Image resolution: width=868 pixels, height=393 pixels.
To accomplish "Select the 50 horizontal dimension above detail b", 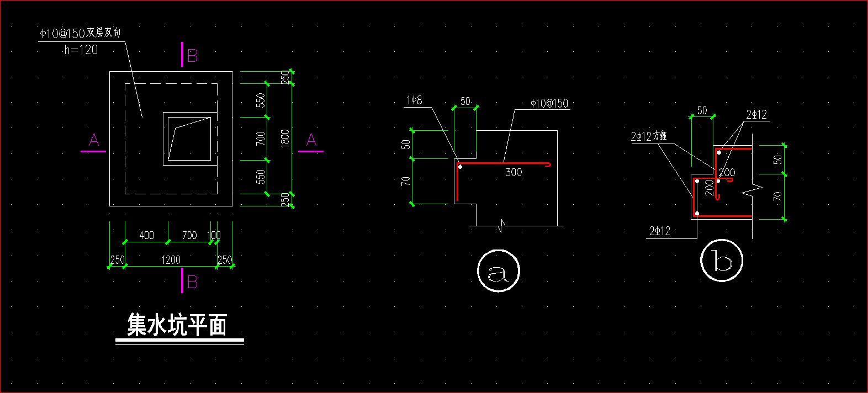I will point(702,110).
